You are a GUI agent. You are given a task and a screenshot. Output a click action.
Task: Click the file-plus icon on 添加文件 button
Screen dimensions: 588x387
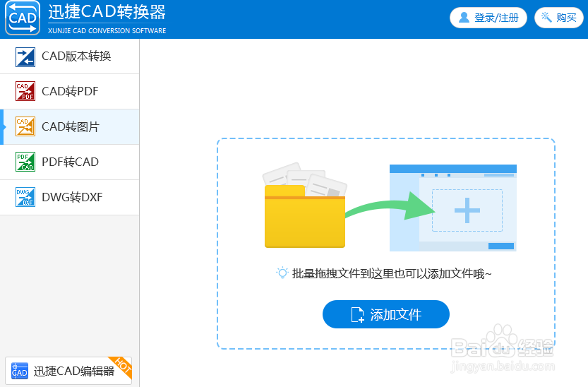tap(357, 315)
